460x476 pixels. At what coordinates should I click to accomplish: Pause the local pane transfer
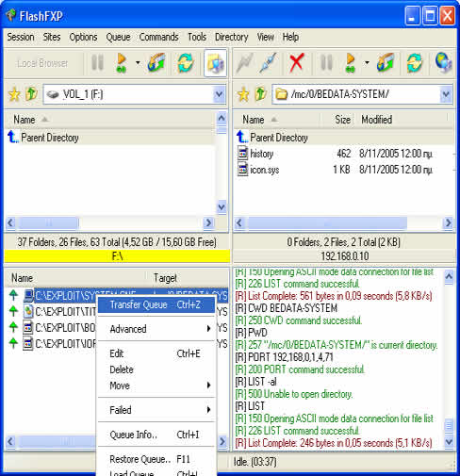point(97,62)
